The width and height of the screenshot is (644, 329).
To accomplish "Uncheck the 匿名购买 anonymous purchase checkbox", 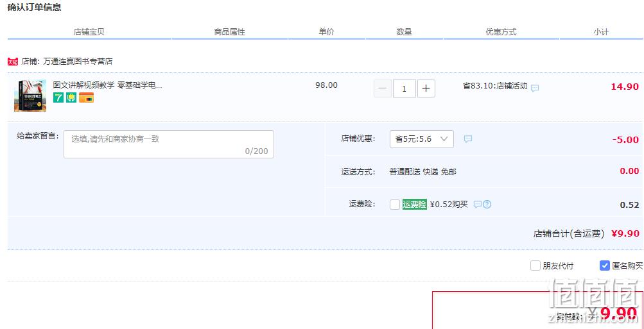I will click(605, 266).
